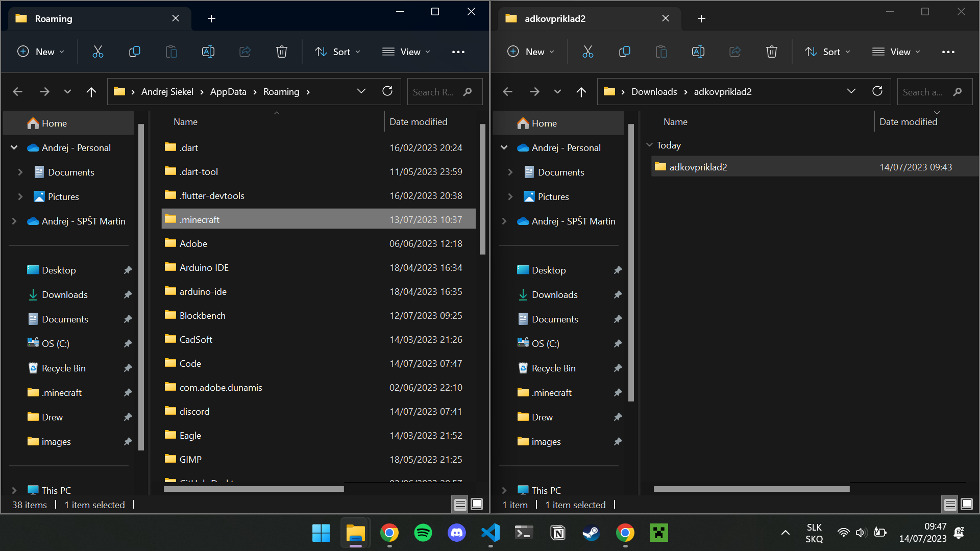This screenshot has width=980, height=551.
Task: Add new tab in adkovpriklad2 window
Action: point(701,18)
